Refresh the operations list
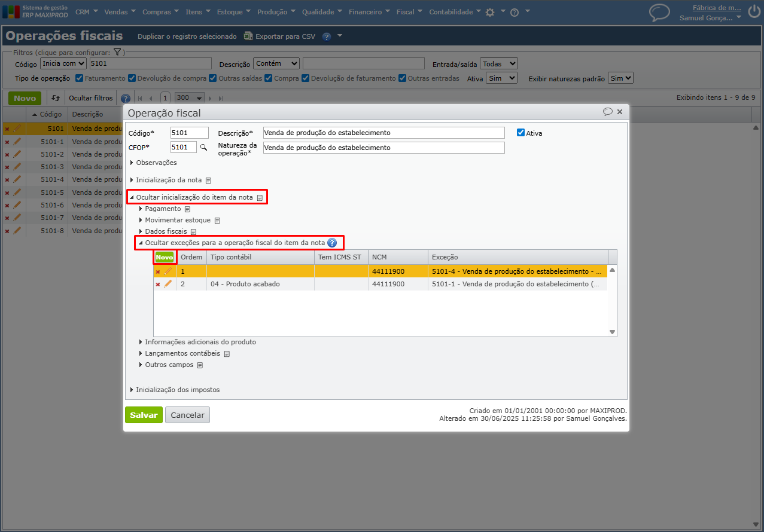This screenshot has height=532, width=764. tap(55, 98)
